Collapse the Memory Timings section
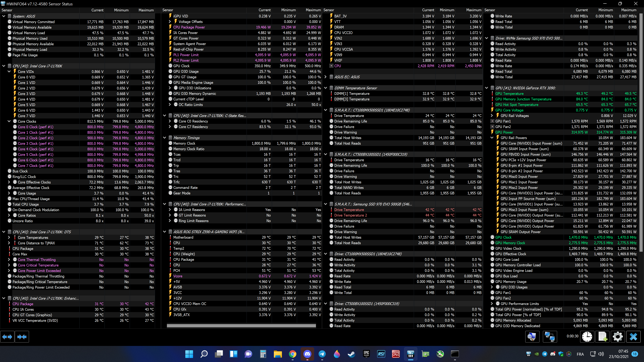Viewport: 644px width, 362px height. pos(164,138)
